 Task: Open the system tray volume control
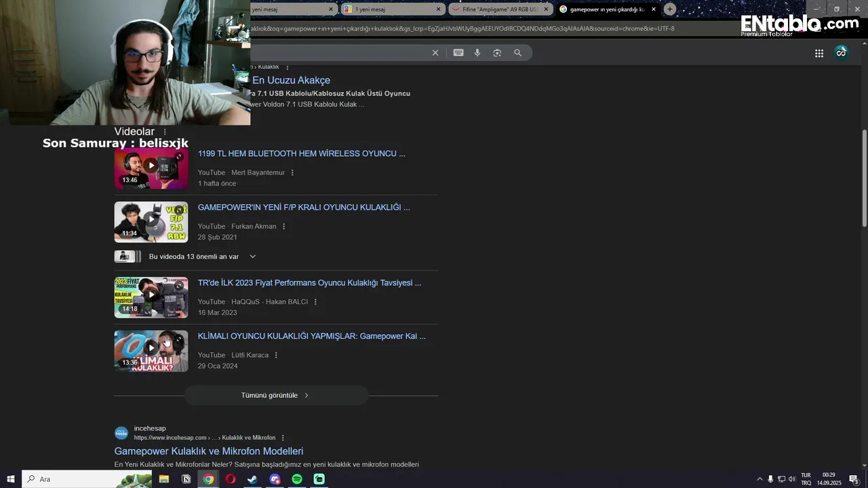point(792,479)
